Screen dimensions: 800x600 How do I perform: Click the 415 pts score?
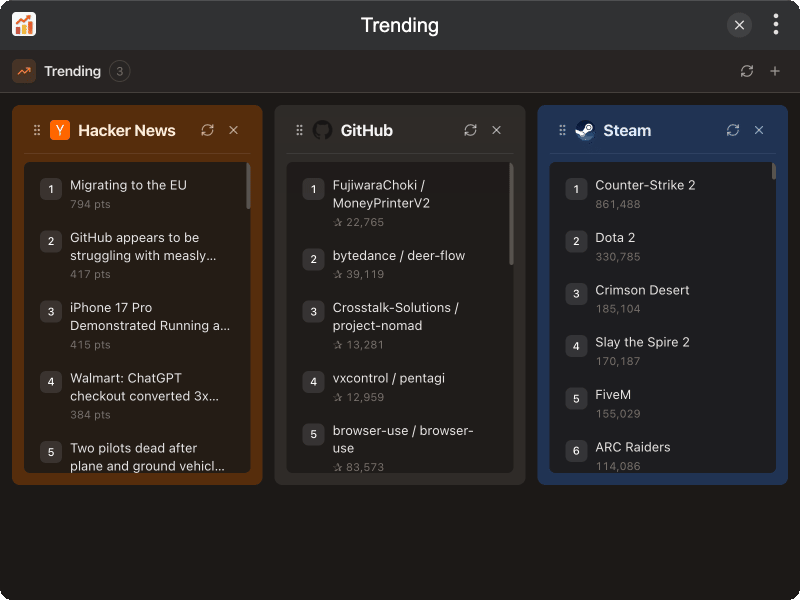[x=90, y=344]
